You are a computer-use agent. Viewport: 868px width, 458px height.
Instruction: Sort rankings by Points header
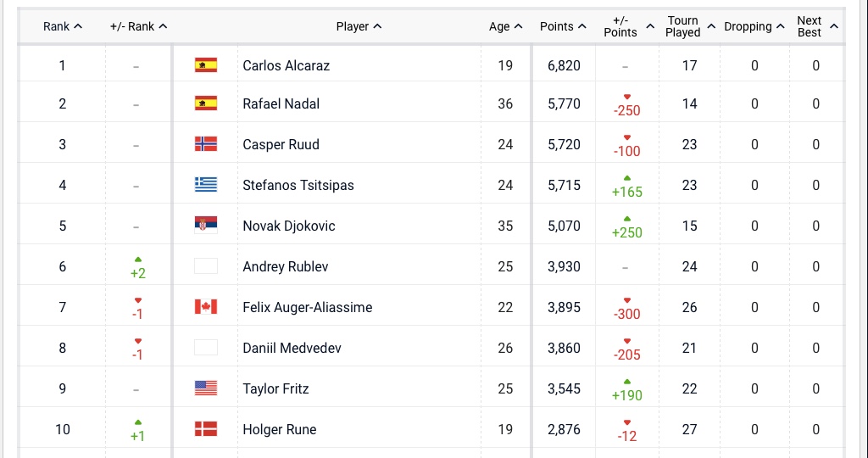point(563,26)
